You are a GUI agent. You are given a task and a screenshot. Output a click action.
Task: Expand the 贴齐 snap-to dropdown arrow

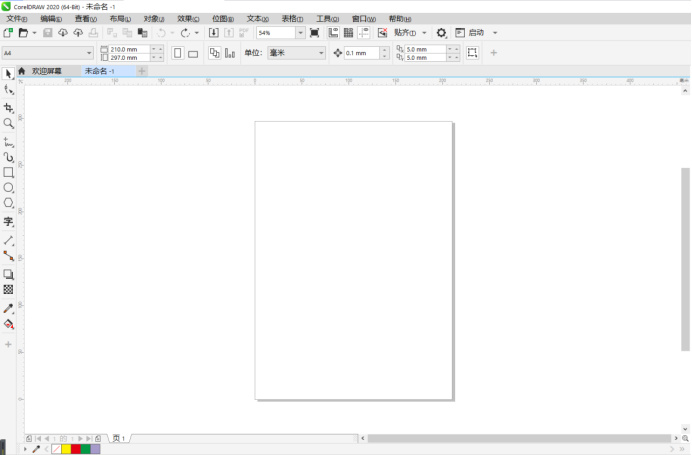tap(424, 33)
